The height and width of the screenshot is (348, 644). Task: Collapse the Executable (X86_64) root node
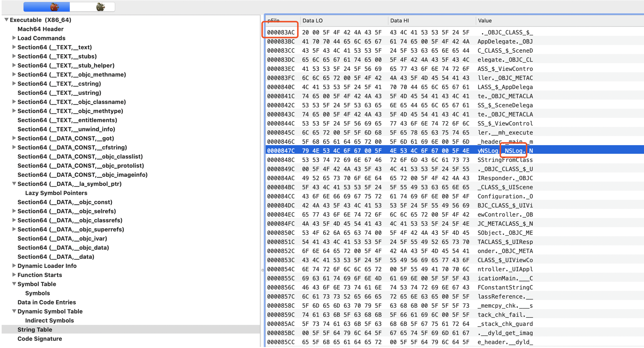click(6, 20)
